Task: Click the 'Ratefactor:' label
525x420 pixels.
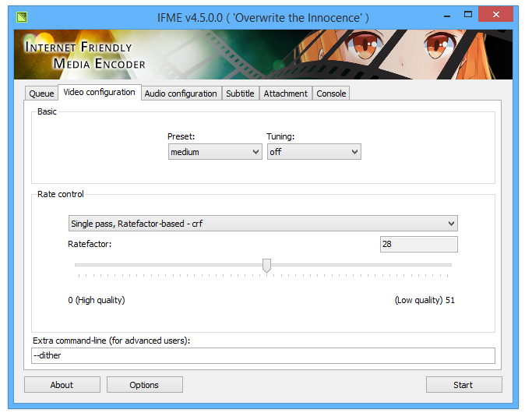Action: coord(90,244)
